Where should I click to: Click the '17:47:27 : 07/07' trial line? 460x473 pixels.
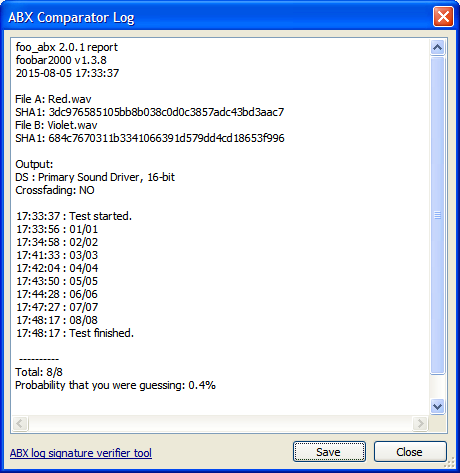click(x=57, y=307)
